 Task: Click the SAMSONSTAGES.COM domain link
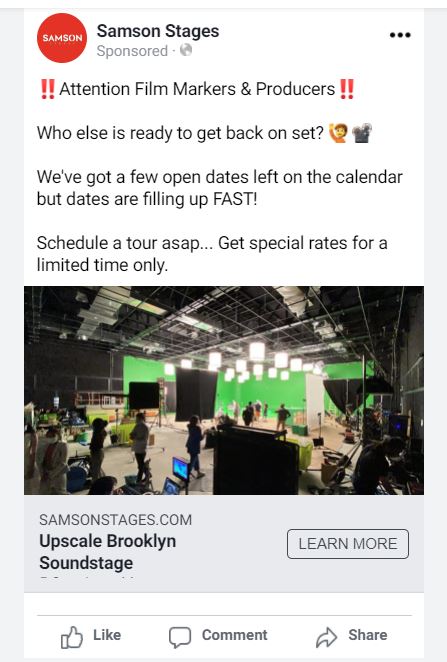[x=115, y=520]
